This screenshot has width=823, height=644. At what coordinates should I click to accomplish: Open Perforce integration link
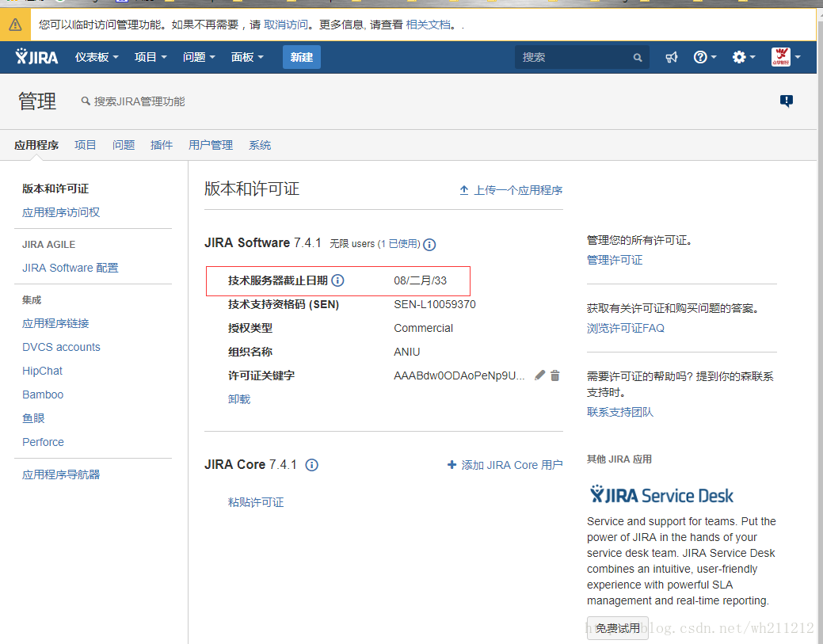point(43,442)
